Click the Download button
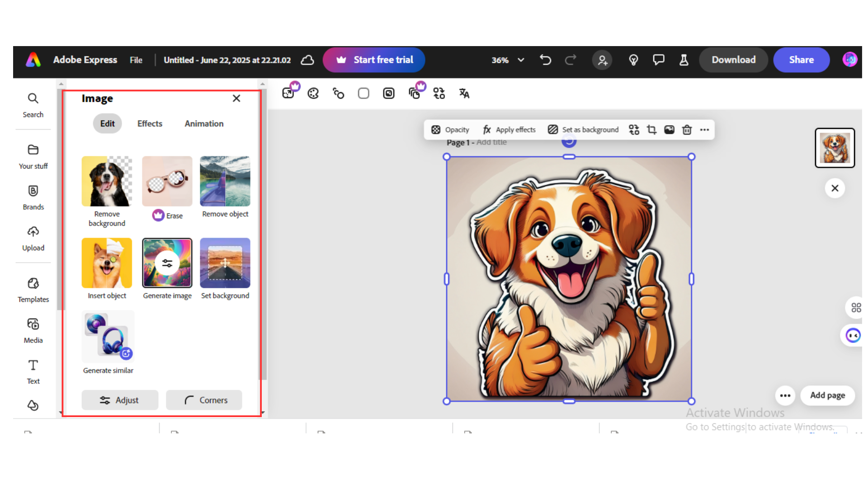This screenshot has height=488, width=868. point(733,60)
